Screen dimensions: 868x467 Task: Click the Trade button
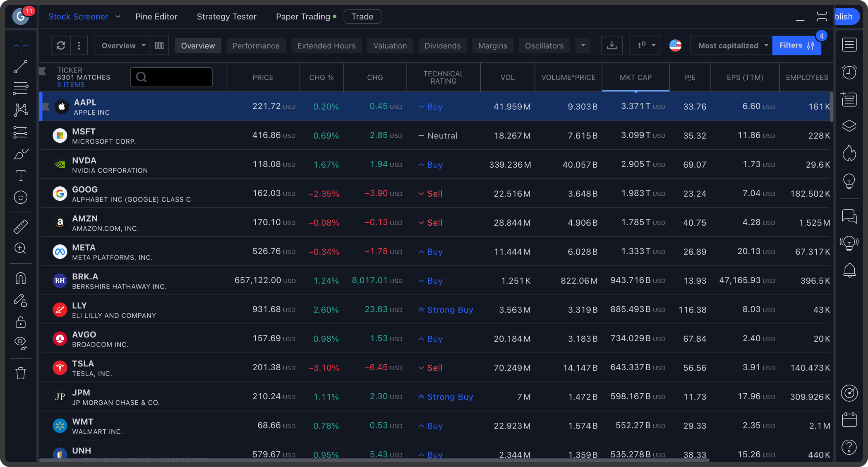pos(362,16)
